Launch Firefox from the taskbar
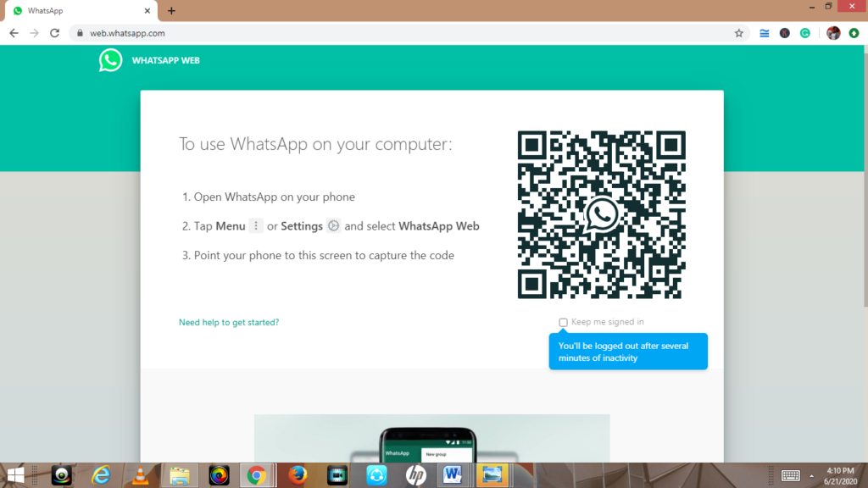868x488 pixels. click(298, 475)
